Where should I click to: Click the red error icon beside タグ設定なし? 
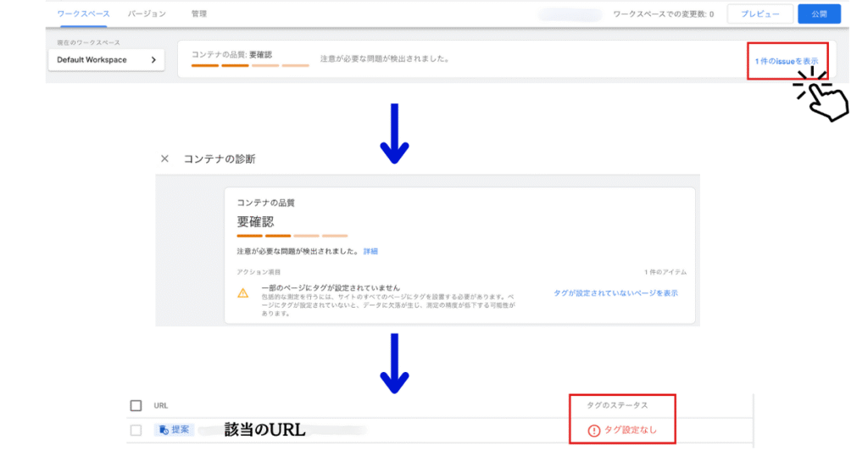pyautogui.click(x=593, y=431)
